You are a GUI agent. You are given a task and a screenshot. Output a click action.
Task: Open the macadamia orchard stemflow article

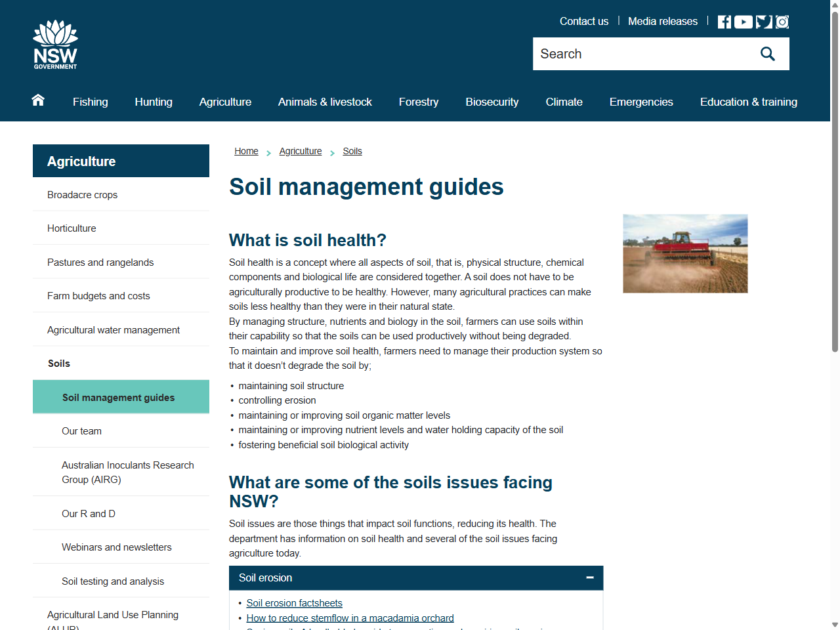pos(350,618)
